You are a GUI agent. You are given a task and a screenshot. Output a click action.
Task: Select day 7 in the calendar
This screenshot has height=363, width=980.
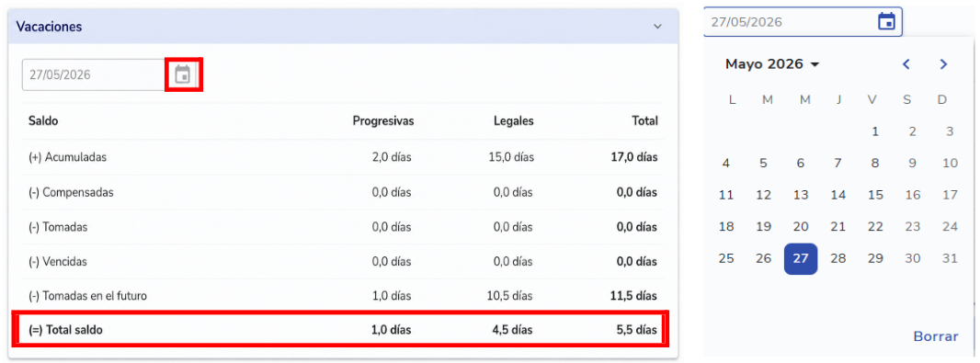[x=838, y=163]
